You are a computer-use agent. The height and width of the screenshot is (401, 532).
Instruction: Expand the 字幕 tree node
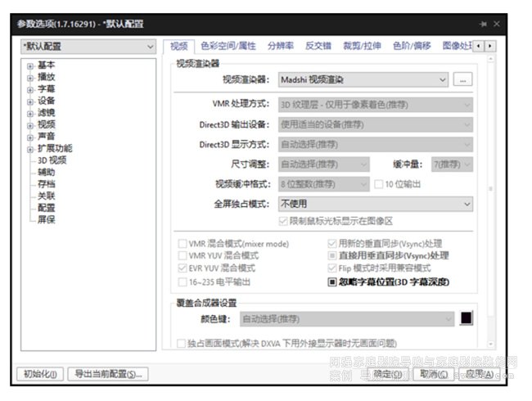[x=30, y=89]
